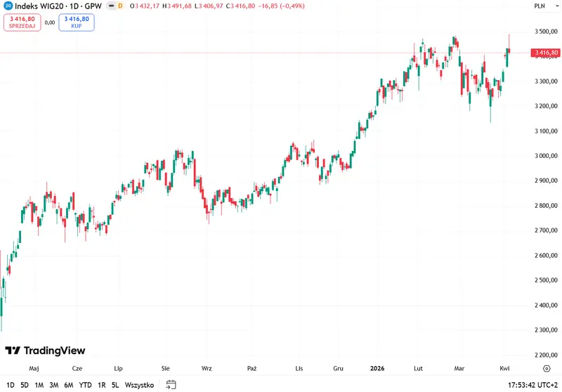Image resolution: width=562 pixels, height=392 pixels.
Task: Click the red 3 416,80 price label
Action: (x=546, y=53)
